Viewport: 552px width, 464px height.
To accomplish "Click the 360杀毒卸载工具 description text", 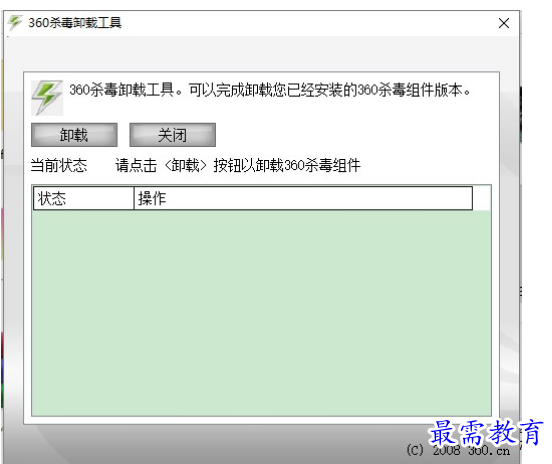I will tap(270, 90).
